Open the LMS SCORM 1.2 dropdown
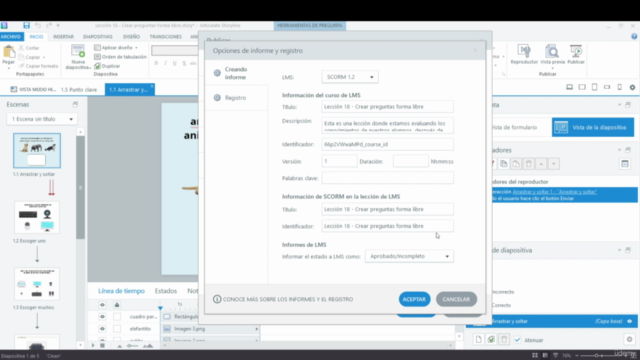 (350, 77)
